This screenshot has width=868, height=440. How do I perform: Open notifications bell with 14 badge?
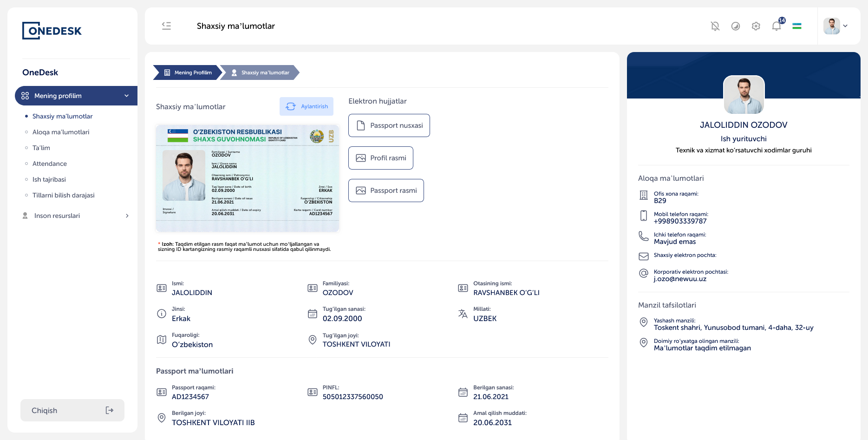click(x=777, y=26)
